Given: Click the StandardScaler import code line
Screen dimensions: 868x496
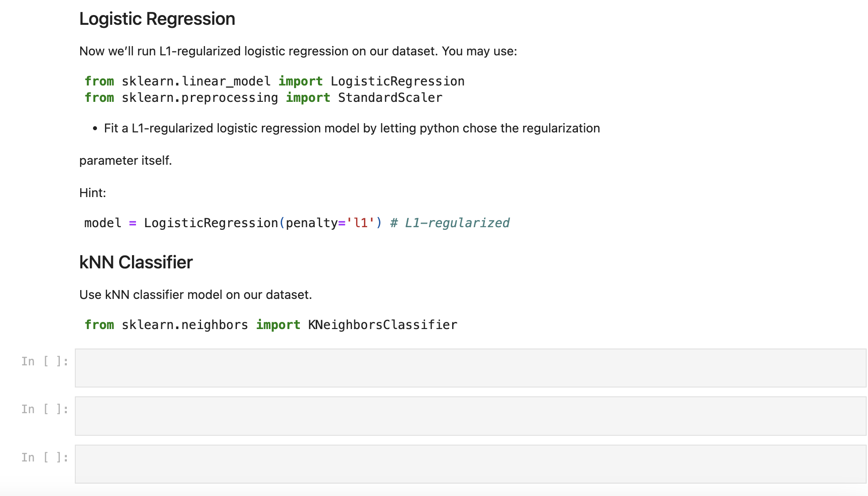Looking at the screenshot, I should (263, 98).
